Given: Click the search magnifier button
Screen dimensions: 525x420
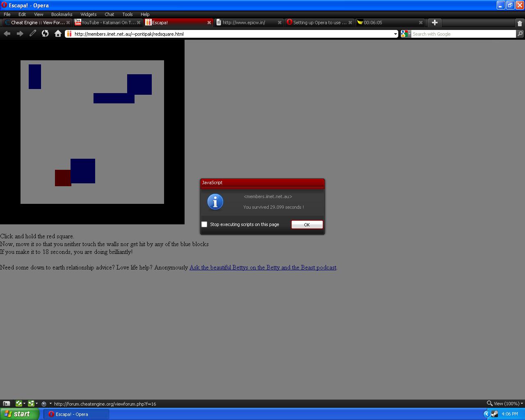Looking at the screenshot, I should pyautogui.click(x=520, y=34).
